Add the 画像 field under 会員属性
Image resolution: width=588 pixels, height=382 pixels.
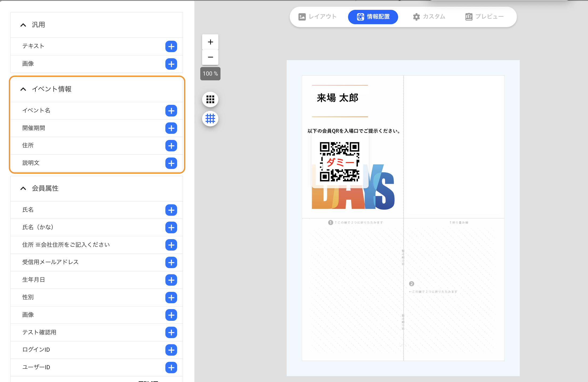pos(171,315)
